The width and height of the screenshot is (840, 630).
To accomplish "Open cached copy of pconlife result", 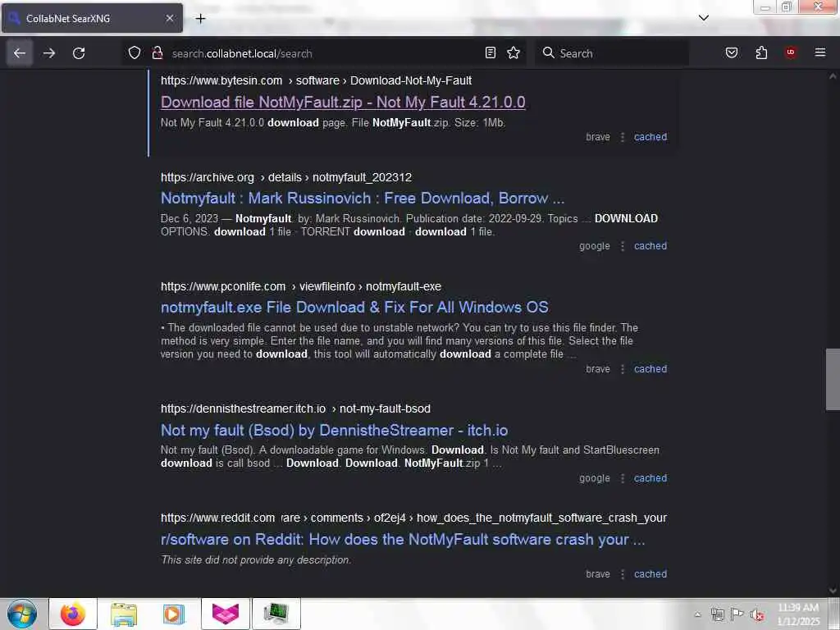I will (x=651, y=369).
